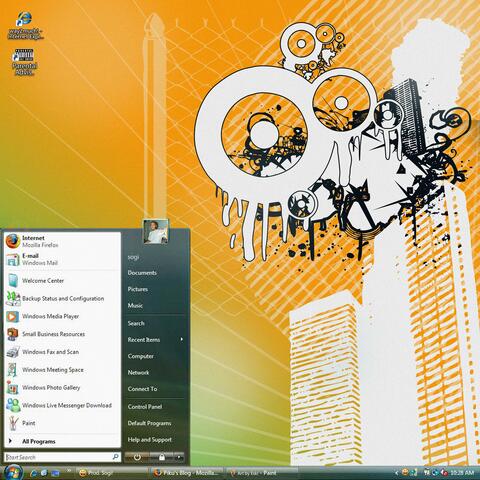The image size is (480, 480).
Task: Open Windows Meeting Space
Action: coord(62,370)
